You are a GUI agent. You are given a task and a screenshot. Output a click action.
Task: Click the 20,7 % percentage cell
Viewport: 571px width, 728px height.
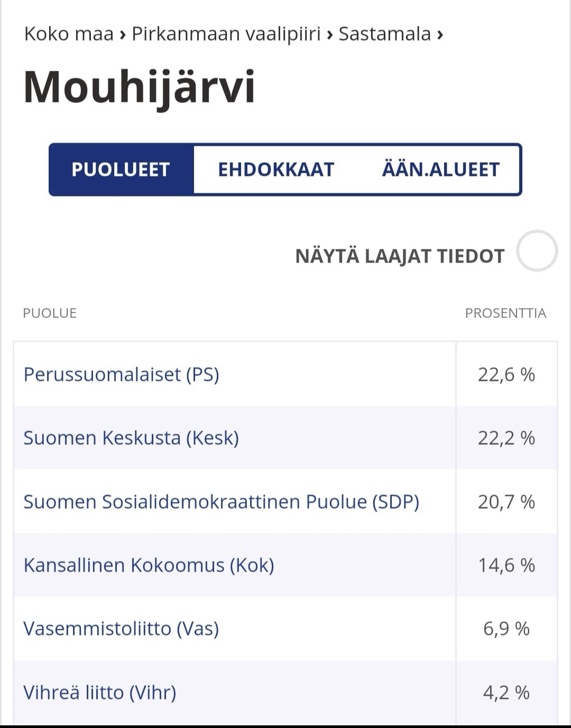(506, 501)
